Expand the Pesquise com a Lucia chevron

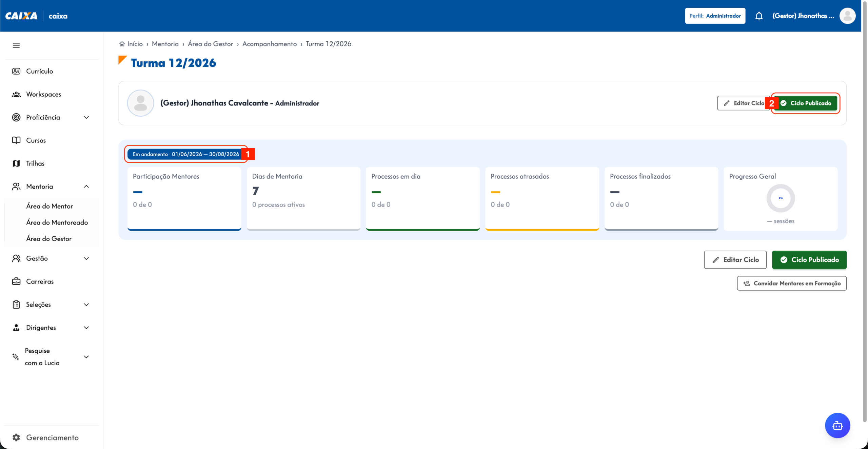(86, 357)
